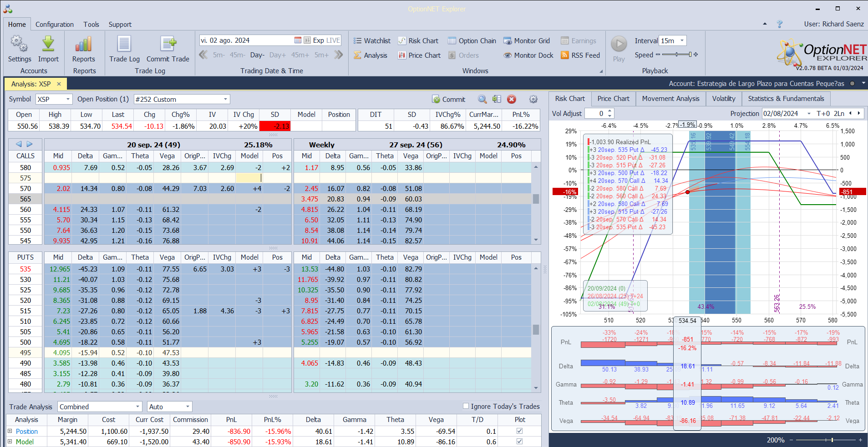Toggle Ignore Today's Trades checkbox
This screenshot has height=447, width=868.
[x=466, y=406]
